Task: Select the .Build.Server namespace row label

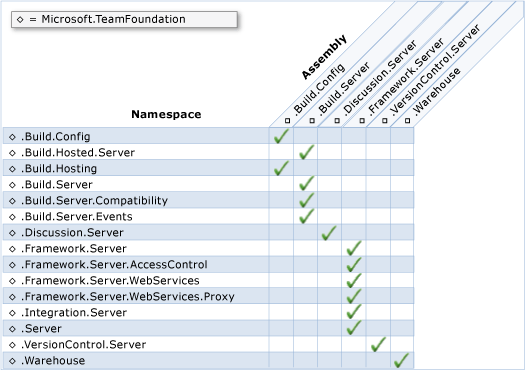Action: tap(57, 184)
